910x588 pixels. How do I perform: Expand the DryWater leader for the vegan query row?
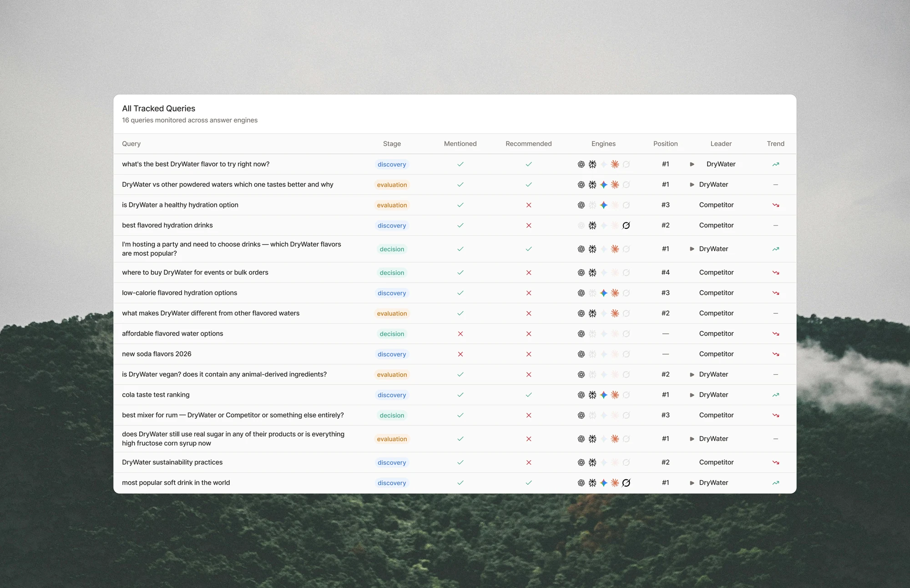pos(692,374)
